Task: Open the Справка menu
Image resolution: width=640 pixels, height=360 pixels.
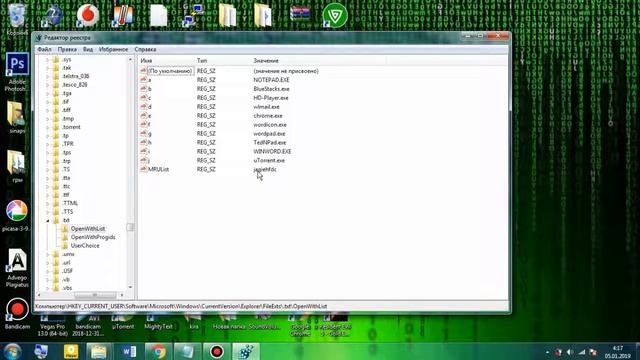Action: coord(145,49)
